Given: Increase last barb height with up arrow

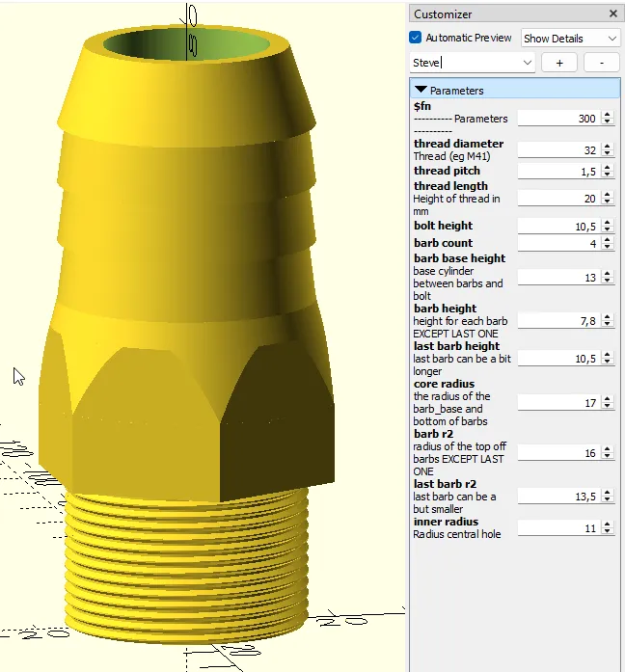Looking at the screenshot, I should 607,355.
